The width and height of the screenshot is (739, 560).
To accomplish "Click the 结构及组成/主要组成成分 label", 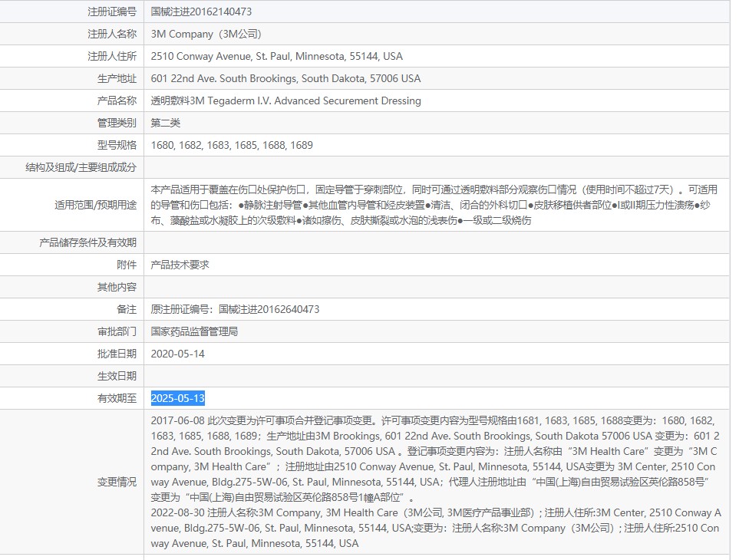I will pos(81,167).
